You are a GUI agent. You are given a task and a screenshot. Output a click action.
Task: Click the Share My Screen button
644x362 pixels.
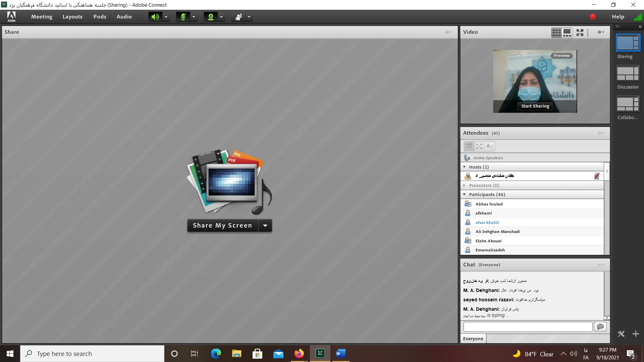222,226
